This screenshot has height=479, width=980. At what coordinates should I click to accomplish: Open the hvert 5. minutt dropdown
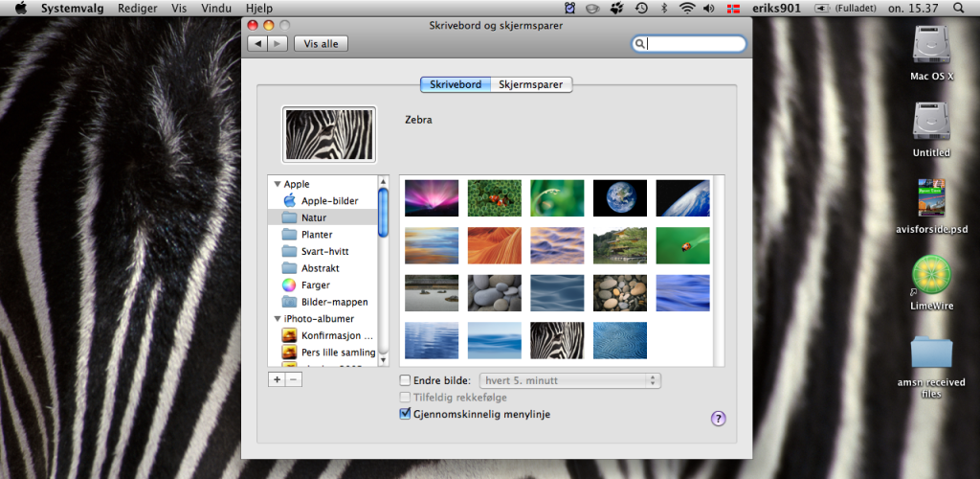tap(570, 380)
